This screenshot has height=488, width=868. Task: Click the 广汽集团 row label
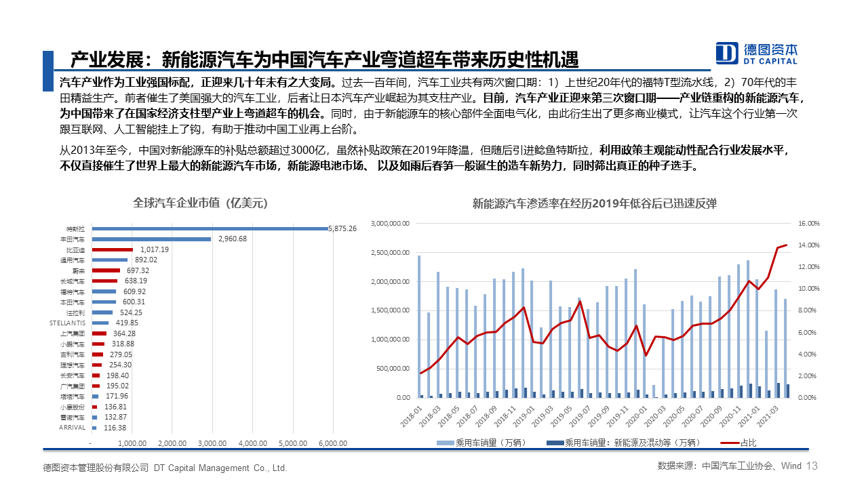click(x=72, y=386)
